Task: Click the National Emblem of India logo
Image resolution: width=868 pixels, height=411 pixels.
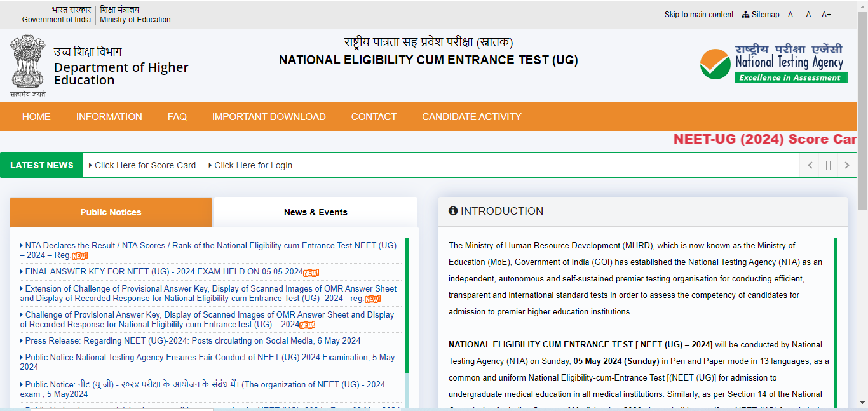Action: point(28,66)
